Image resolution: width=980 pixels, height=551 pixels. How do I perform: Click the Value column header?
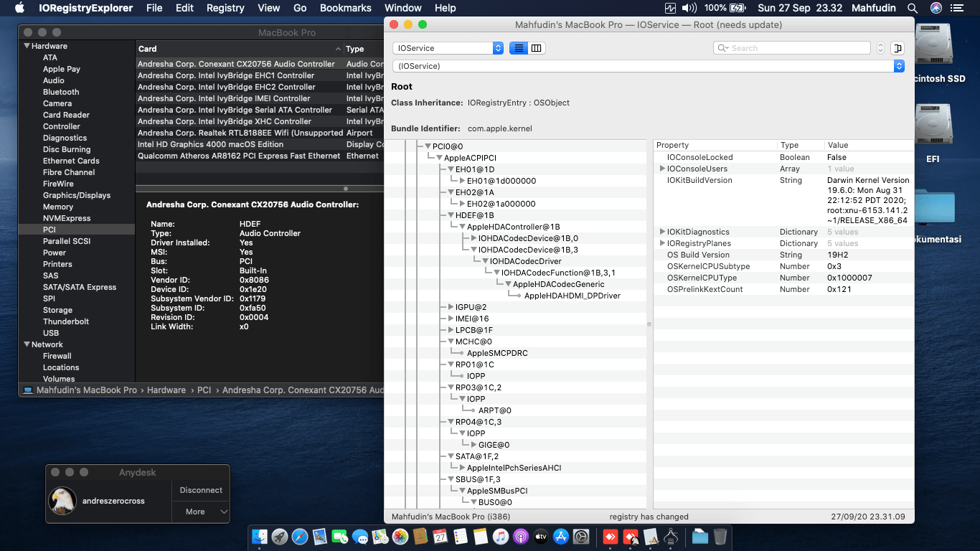click(869, 145)
